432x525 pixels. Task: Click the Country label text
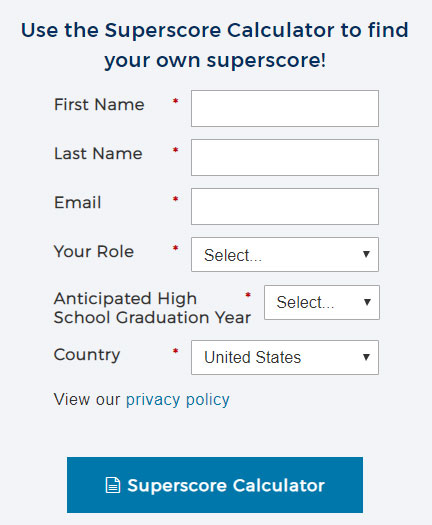(87, 355)
